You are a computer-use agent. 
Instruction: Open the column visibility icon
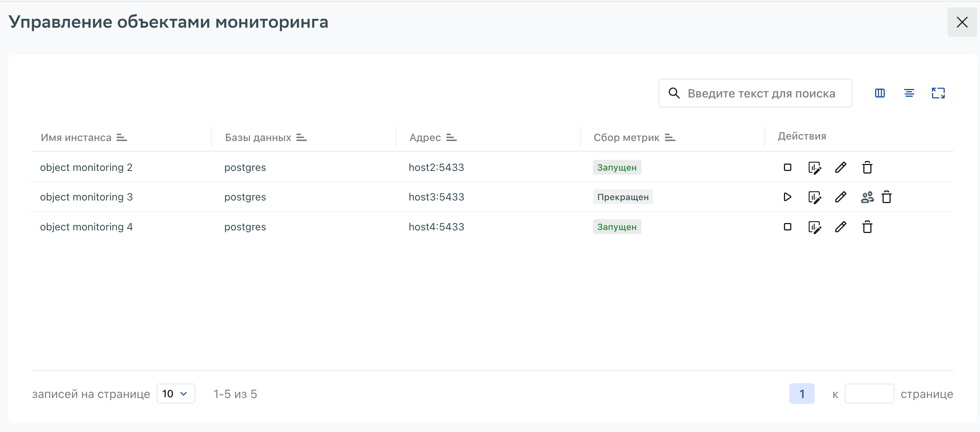879,93
